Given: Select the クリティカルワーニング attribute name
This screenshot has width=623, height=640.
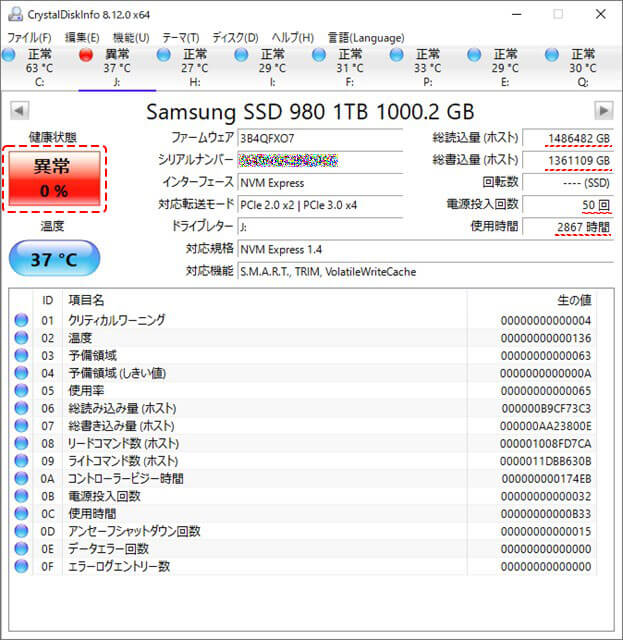Looking at the screenshot, I should pos(117,320).
